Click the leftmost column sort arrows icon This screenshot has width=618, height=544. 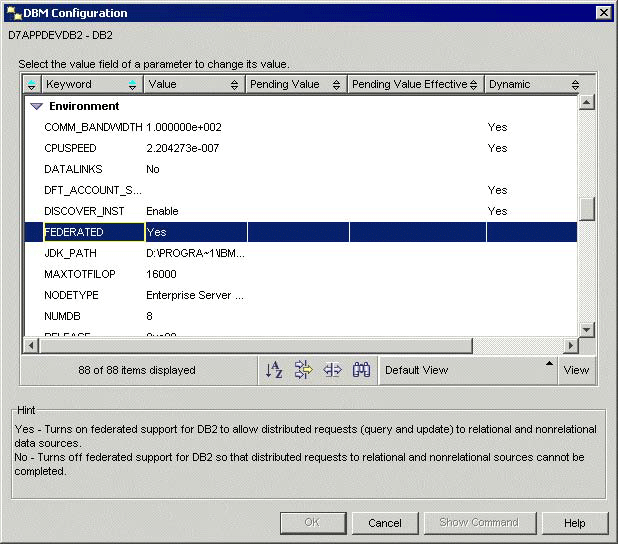tap(32, 84)
